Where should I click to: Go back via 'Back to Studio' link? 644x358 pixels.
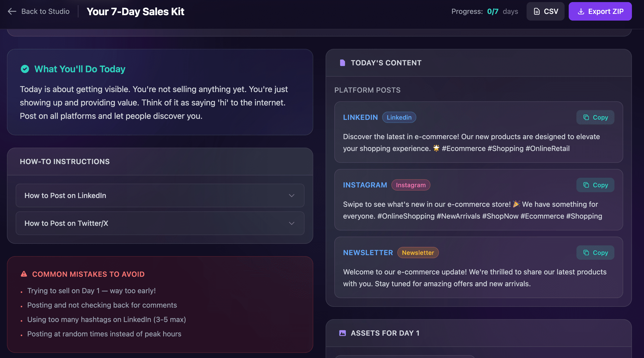[x=39, y=11]
